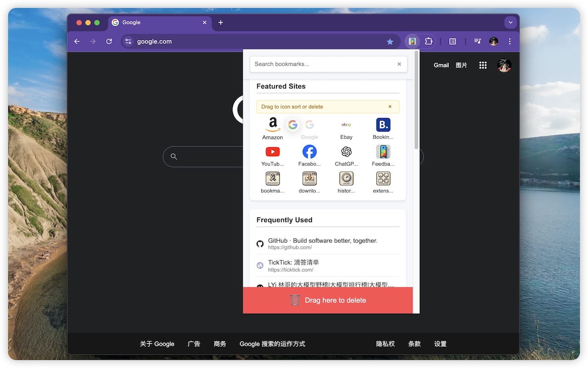This screenshot has width=588, height=368.
Task: Open the downloads icon in Featured Sites
Action: click(310, 178)
